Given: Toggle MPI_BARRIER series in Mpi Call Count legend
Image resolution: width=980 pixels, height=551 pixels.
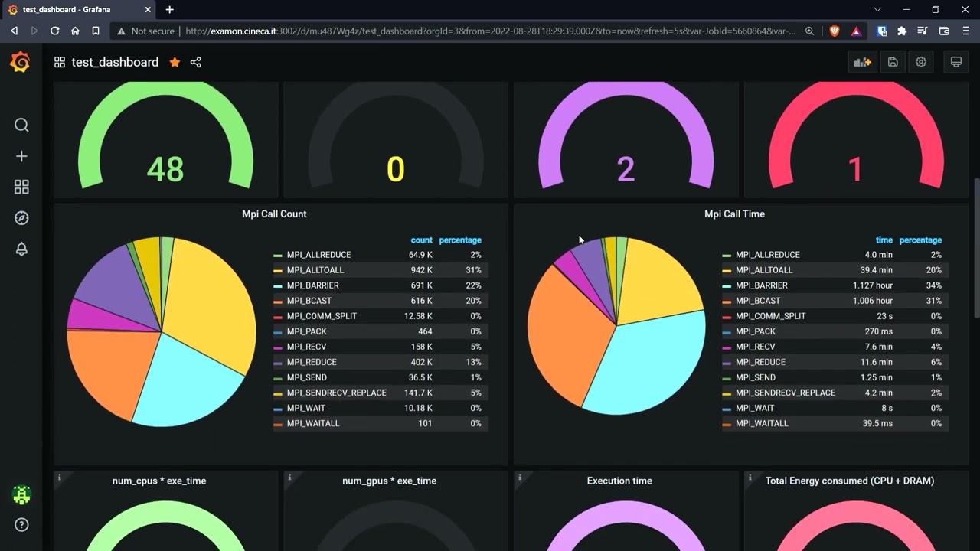Looking at the screenshot, I should pos(312,285).
